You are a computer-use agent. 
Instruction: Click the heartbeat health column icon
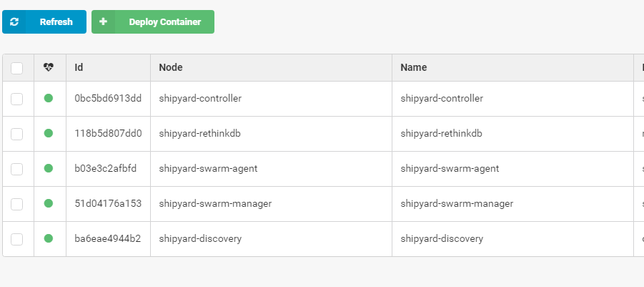[49, 67]
